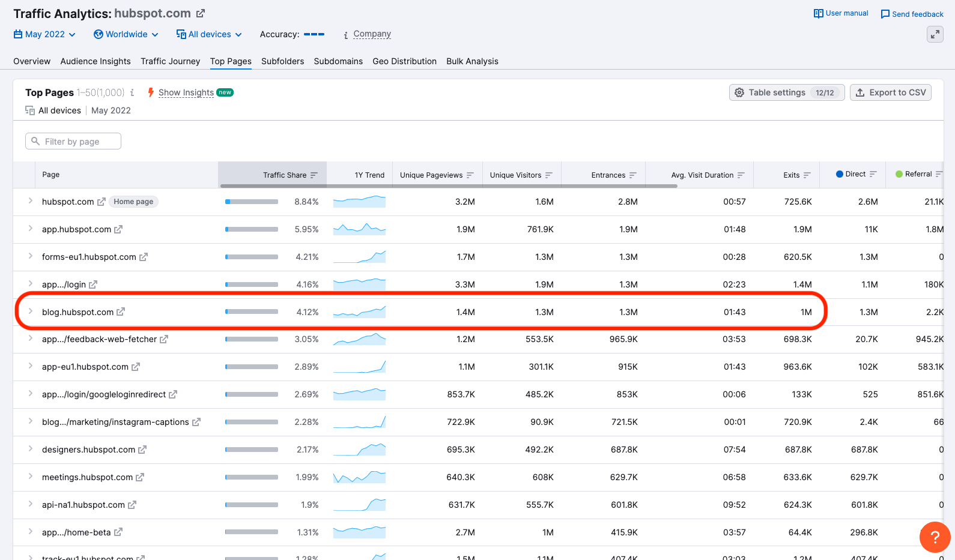955x560 pixels.
Task: Click the Company link
Action: pyautogui.click(x=372, y=34)
